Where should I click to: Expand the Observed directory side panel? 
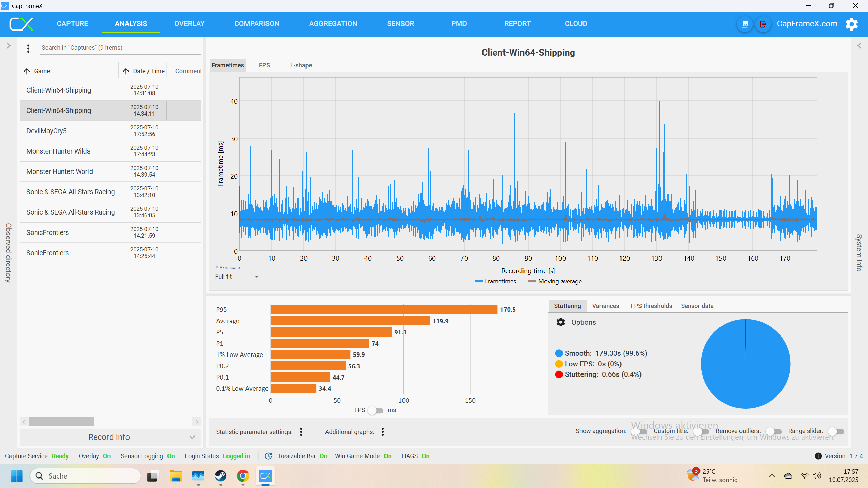[9, 46]
